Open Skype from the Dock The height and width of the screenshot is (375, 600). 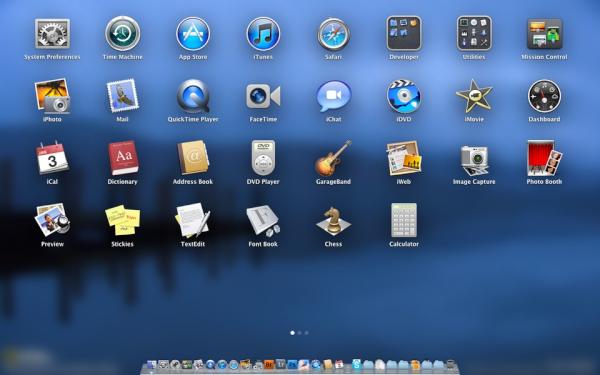pyautogui.click(x=356, y=364)
